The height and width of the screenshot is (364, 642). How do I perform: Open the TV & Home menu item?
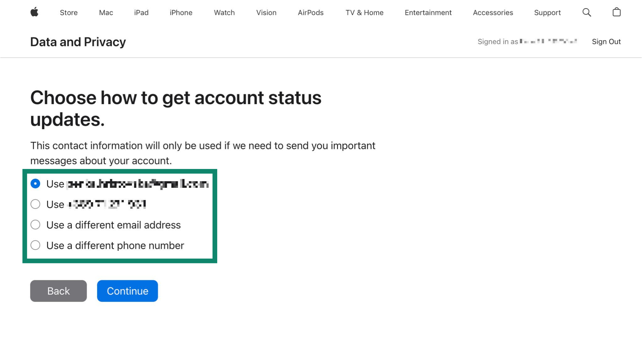coord(364,13)
